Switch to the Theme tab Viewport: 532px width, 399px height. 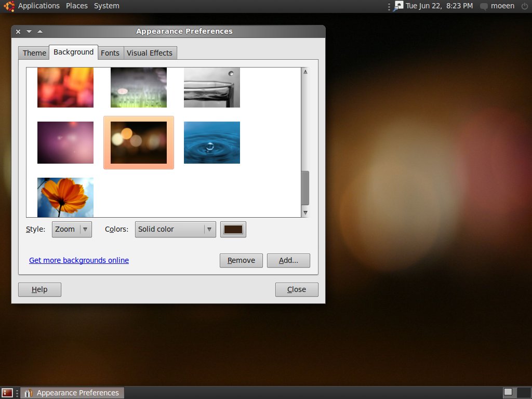(x=34, y=53)
